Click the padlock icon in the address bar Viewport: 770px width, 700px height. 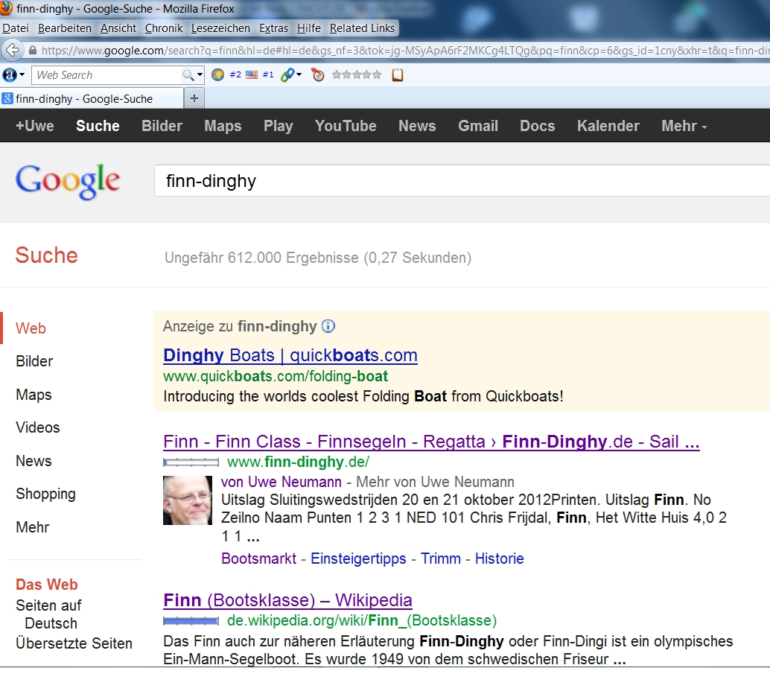coord(33,50)
